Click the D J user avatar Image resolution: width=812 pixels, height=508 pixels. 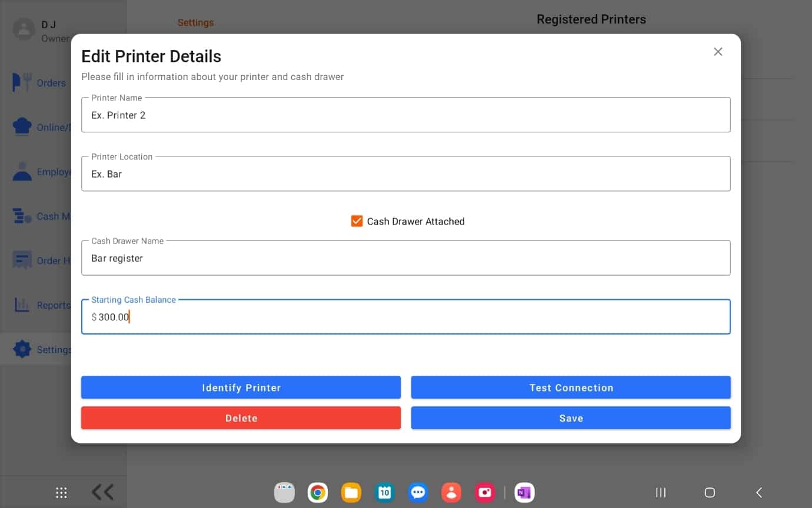[24, 29]
